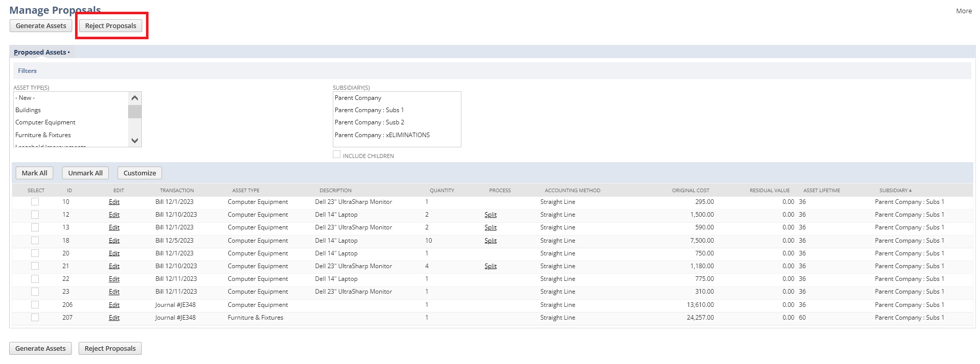
Task: Click Edit link for asset ID 207
Action: point(114,318)
